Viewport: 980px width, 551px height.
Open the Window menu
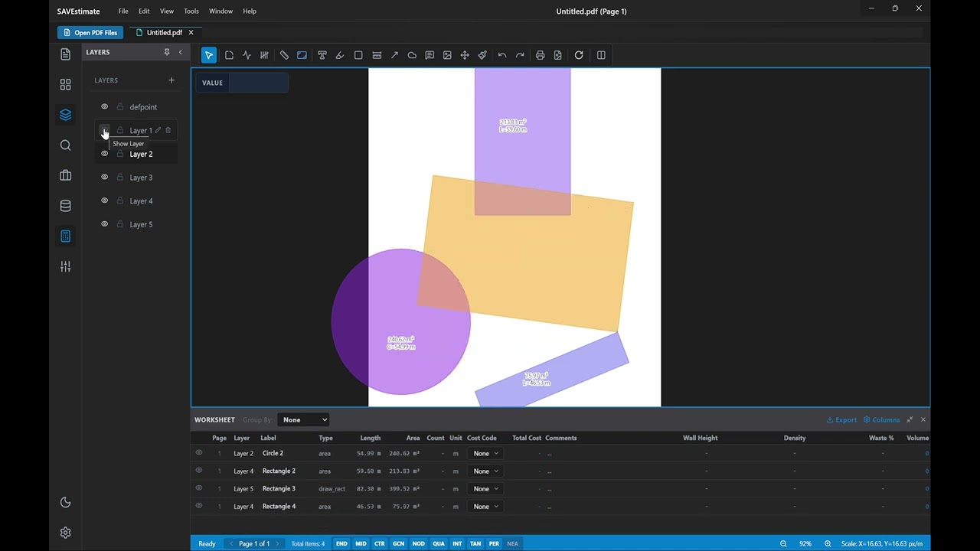(x=220, y=11)
